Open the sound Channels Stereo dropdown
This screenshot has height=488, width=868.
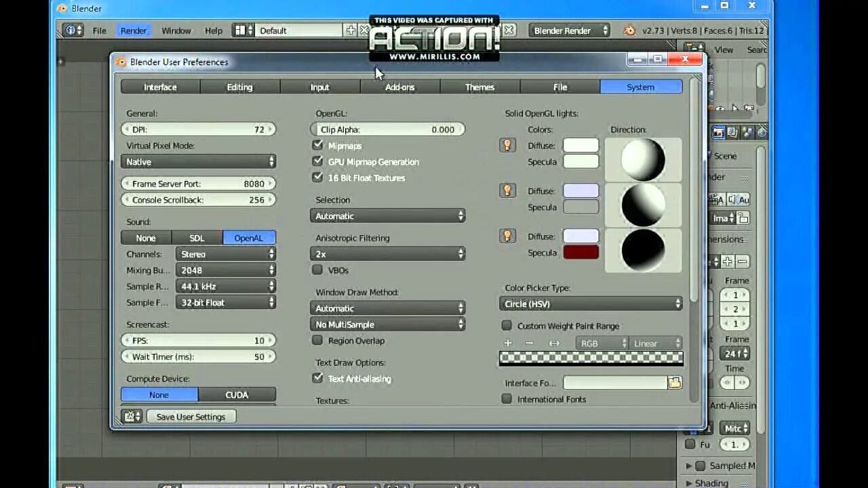(x=226, y=253)
